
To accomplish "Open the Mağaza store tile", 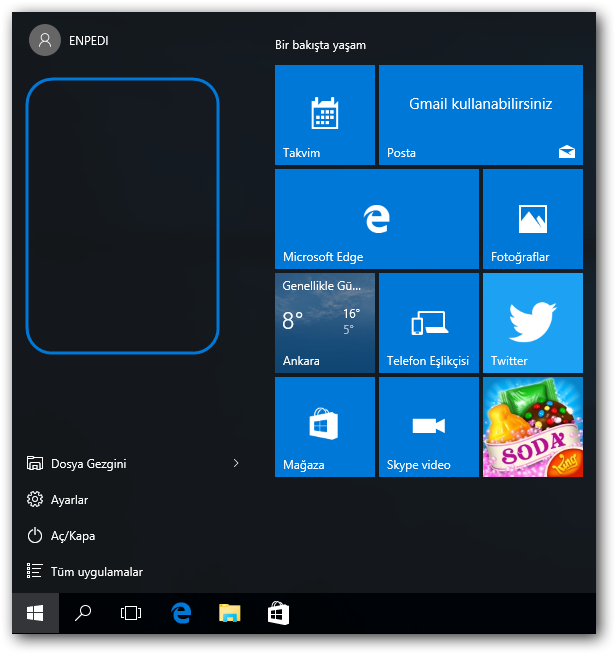I will click(324, 427).
